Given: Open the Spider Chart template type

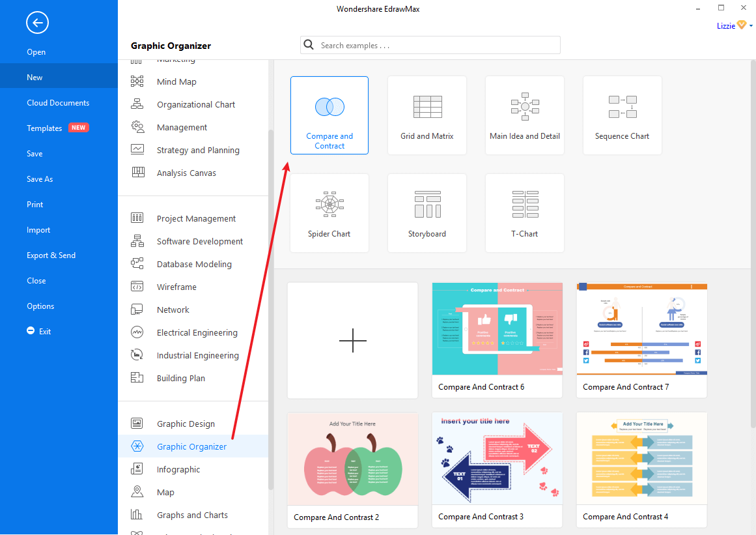Looking at the screenshot, I should [x=329, y=213].
